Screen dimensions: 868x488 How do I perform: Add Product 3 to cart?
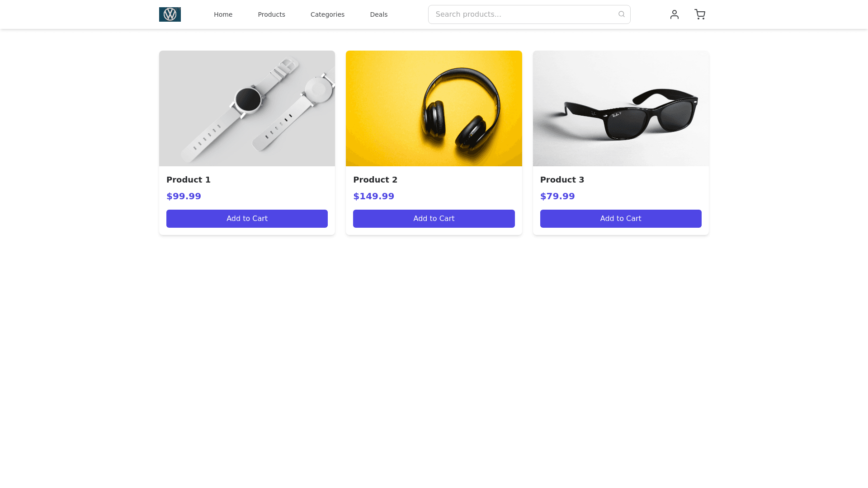click(x=621, y=219)
